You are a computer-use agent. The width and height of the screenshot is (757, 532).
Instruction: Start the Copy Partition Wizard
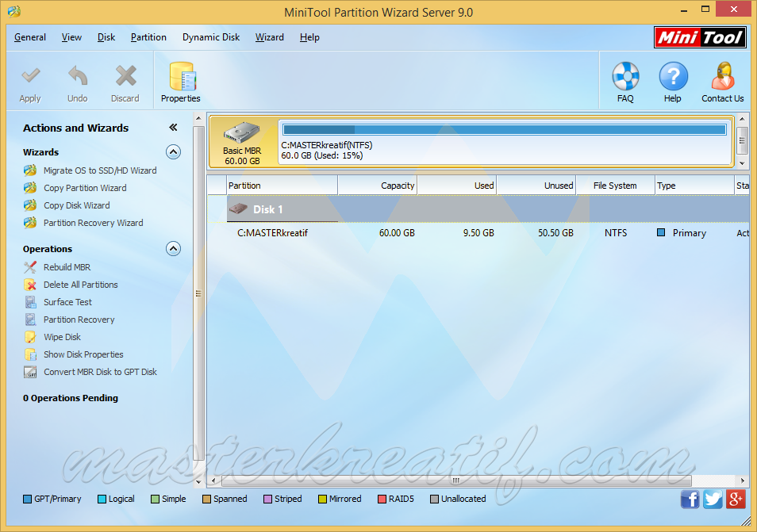click(x=85, y=188)
